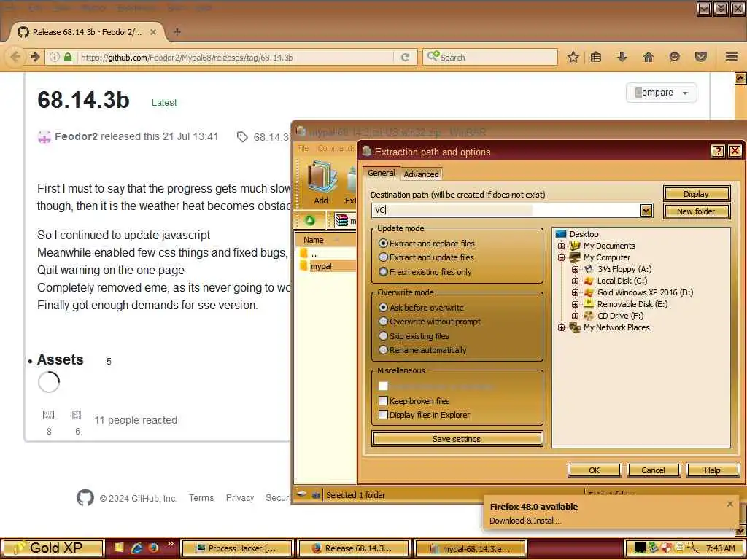
Task: Click the black monitor tray icon
Action: pos(640,548)
